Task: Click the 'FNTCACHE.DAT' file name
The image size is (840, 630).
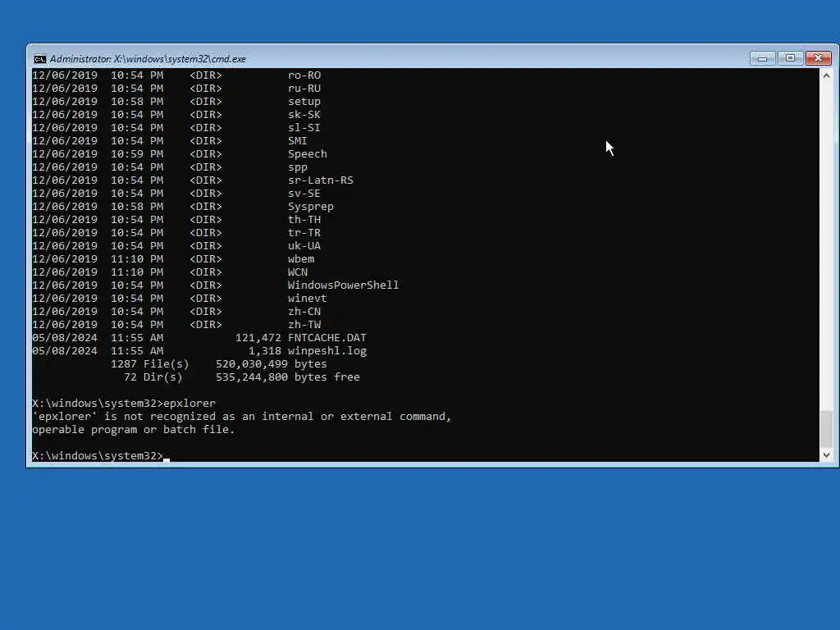Action: click(x=327, y=338)
